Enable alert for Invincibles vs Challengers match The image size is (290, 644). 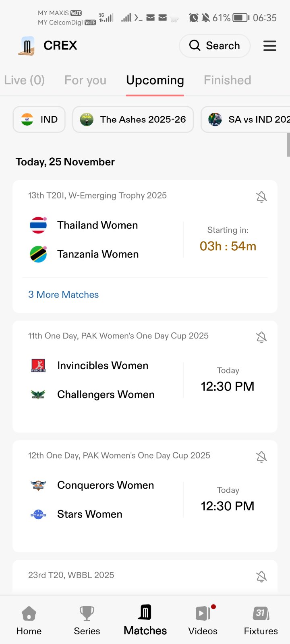pyautogui.click(x=261, y=337)
